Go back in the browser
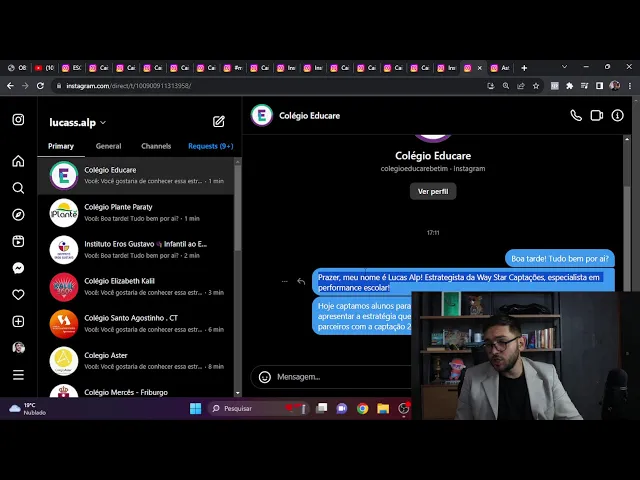 (x=10, y=86)
